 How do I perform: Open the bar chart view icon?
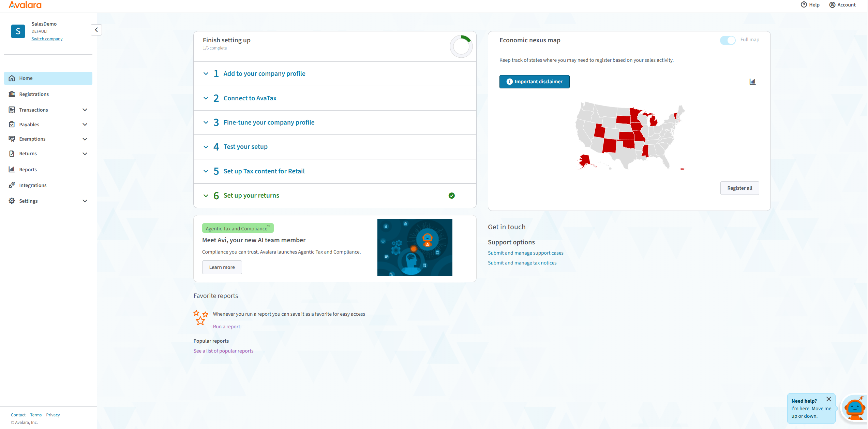point(752,82)
